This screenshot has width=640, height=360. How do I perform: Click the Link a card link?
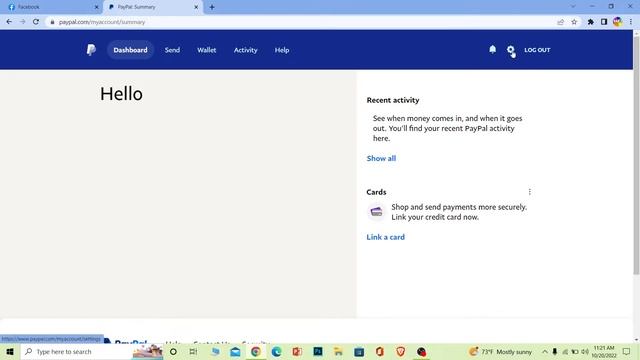coord(385,237)
